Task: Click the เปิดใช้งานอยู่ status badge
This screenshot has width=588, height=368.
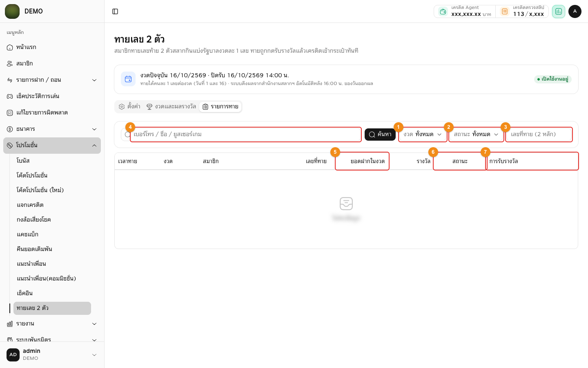Action: point(553,79)
